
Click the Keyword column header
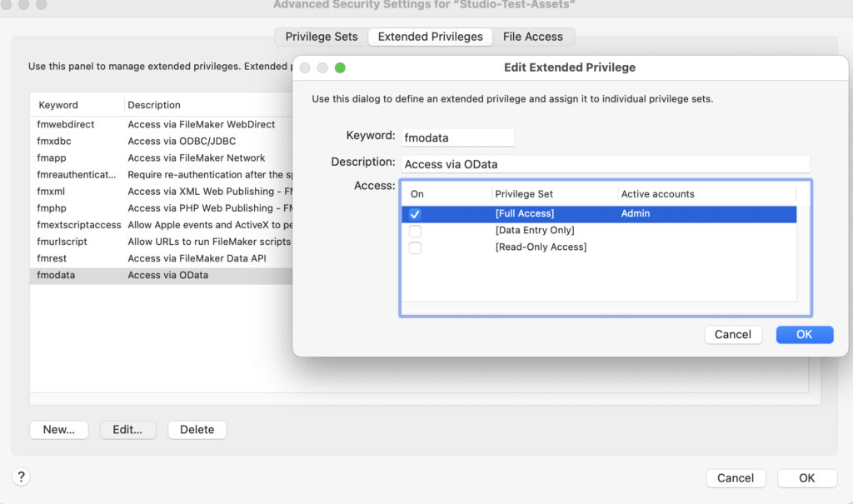(58, 105)
